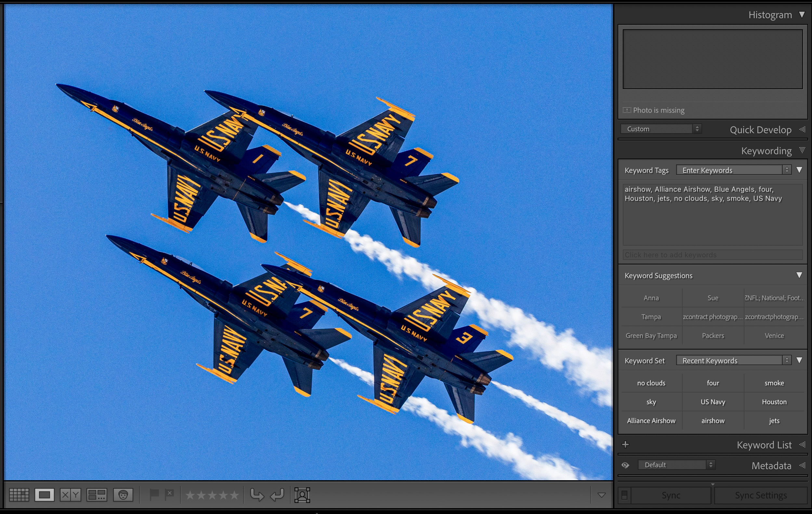This screenshot has width=812, height=514.
Task: Collapse Keyword Suggestions section
Action: pos(799,275)
